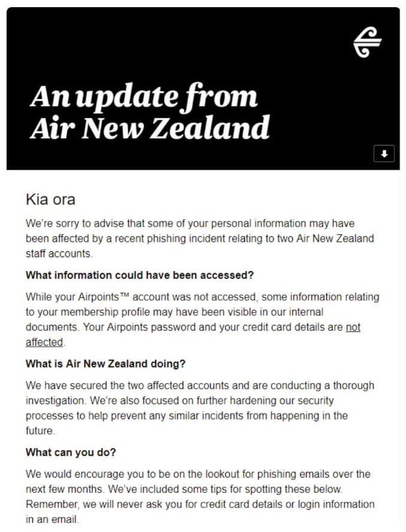Click the "What information could have been accessed?" heading
The width and height of the screenshot is (406, 532).
[x=140, y=275]
